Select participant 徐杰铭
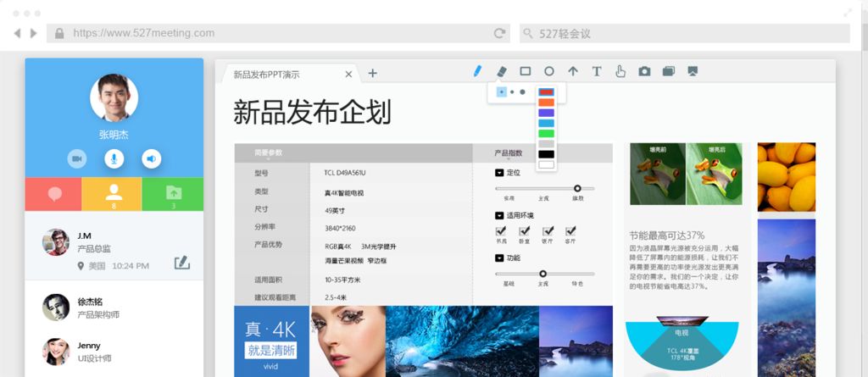Screen dimensions: 868x377 pos(114,308)
